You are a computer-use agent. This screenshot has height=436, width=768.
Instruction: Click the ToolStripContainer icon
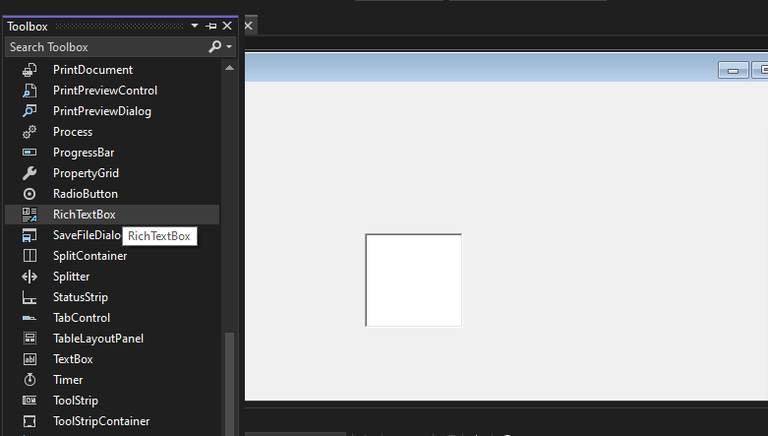[29, 421]
